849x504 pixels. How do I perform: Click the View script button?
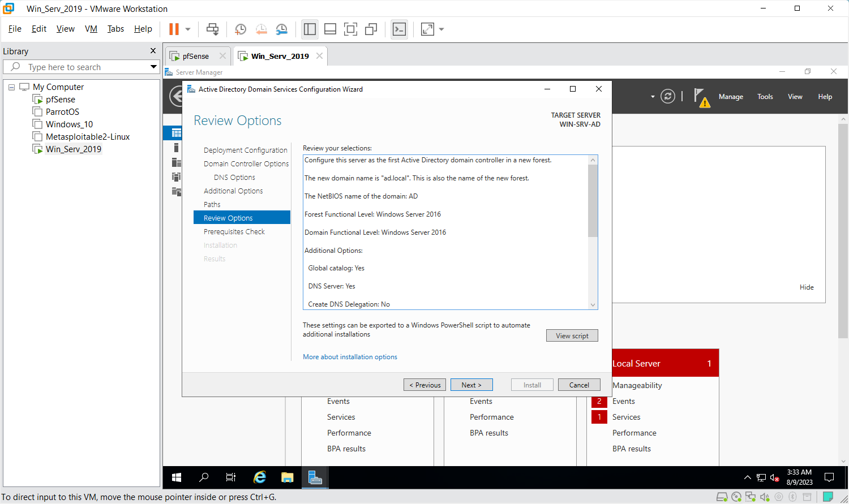coord(572,335)
